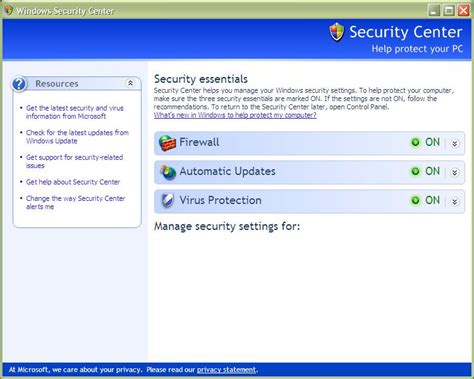
Task: Open 'Get the latest security and virus information' link
Action: point(75,112)
